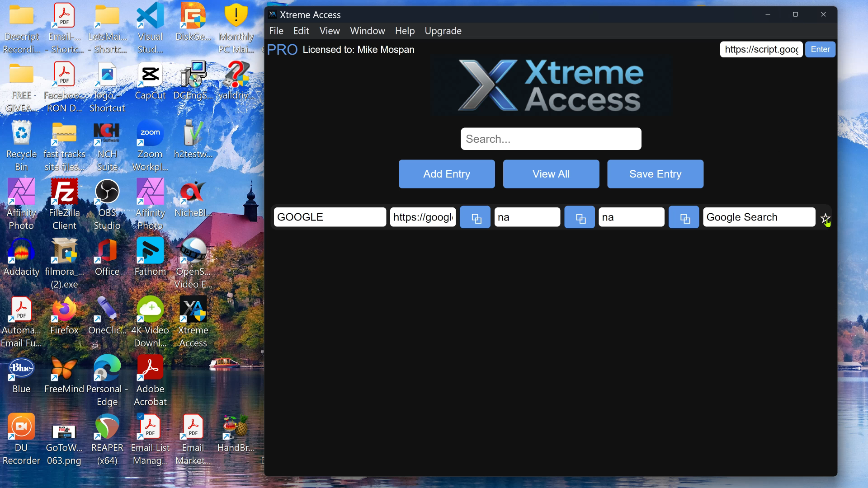The height and width of the screenshot is (488, 868).
Task: Click the https://script.goog URL input field
Action: 761,49
